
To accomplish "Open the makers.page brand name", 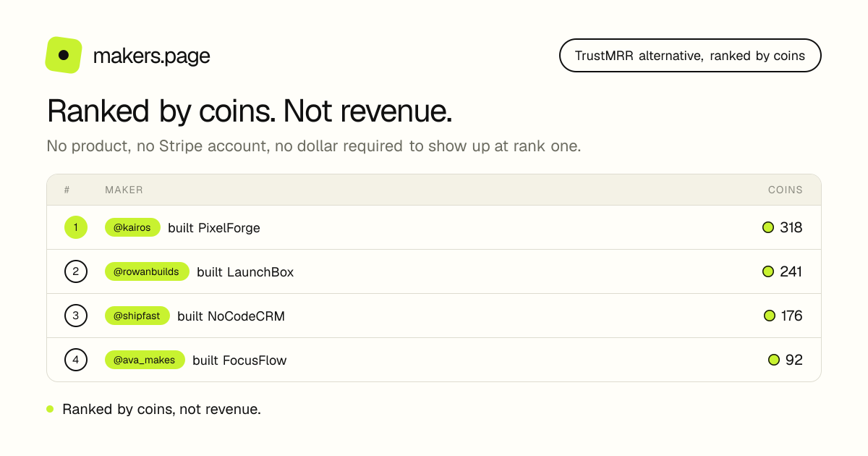I will tap(152, 56).
